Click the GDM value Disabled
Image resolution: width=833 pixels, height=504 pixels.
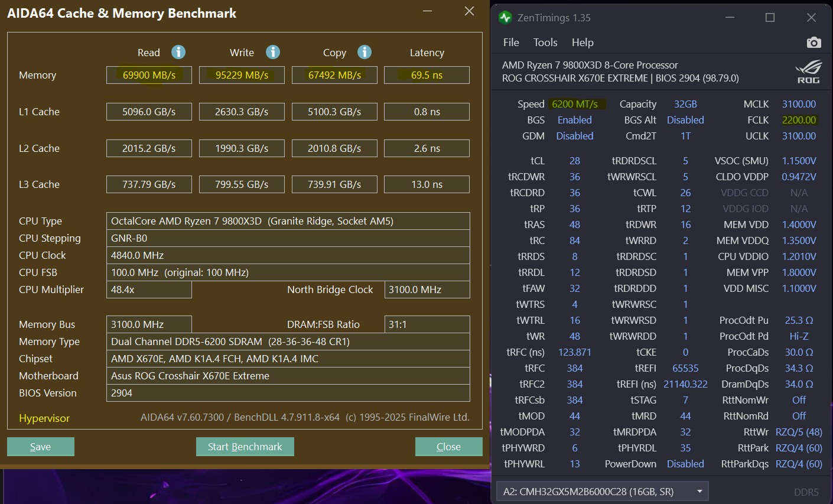575,136
